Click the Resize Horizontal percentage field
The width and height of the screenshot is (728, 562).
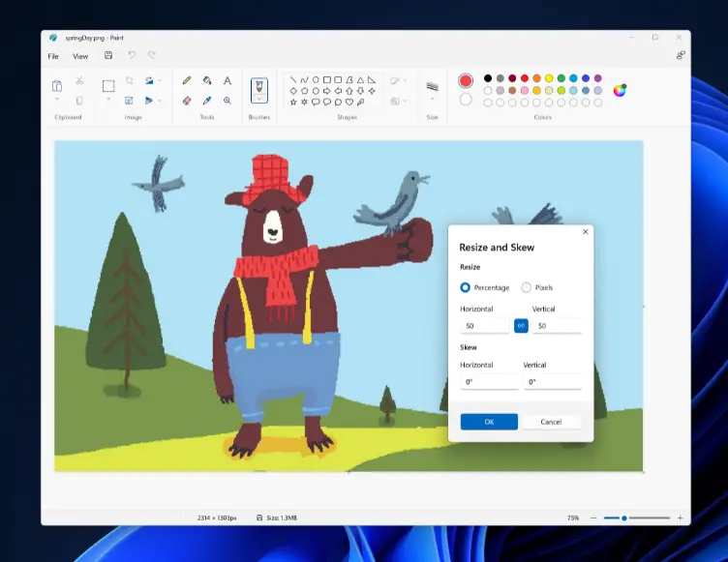485,326
